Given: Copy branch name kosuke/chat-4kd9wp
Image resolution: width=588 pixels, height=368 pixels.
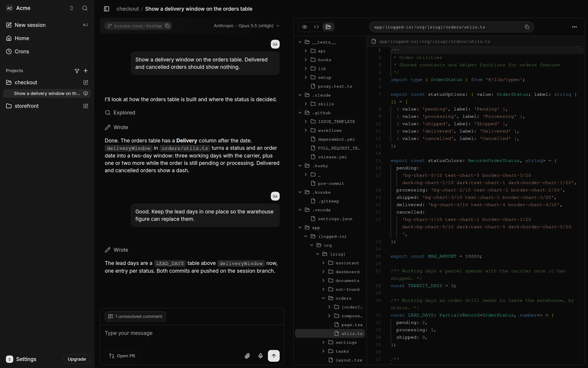Looking at the screenshot, I should pyautogui.click(x=167, y=26).
